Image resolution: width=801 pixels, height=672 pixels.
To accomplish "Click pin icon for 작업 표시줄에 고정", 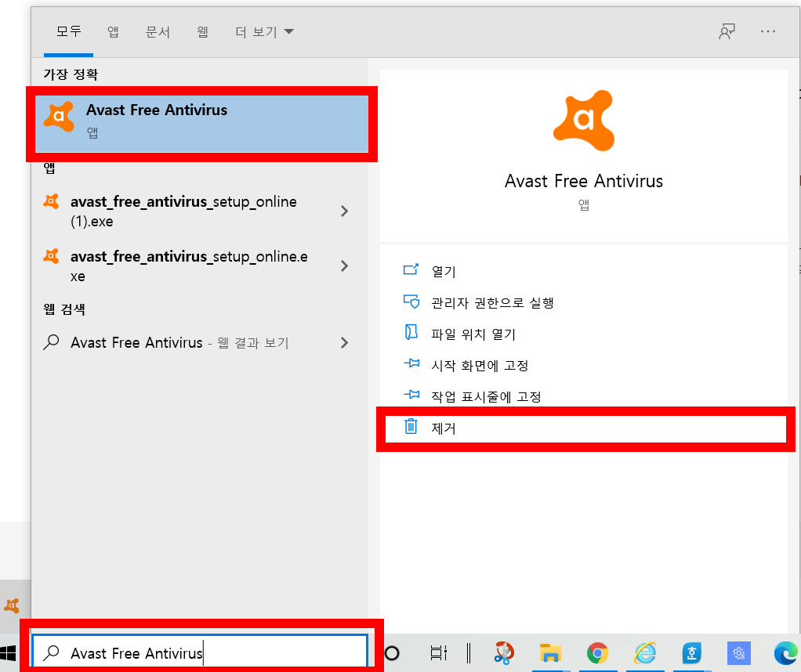I will click(x=411, y=395).
